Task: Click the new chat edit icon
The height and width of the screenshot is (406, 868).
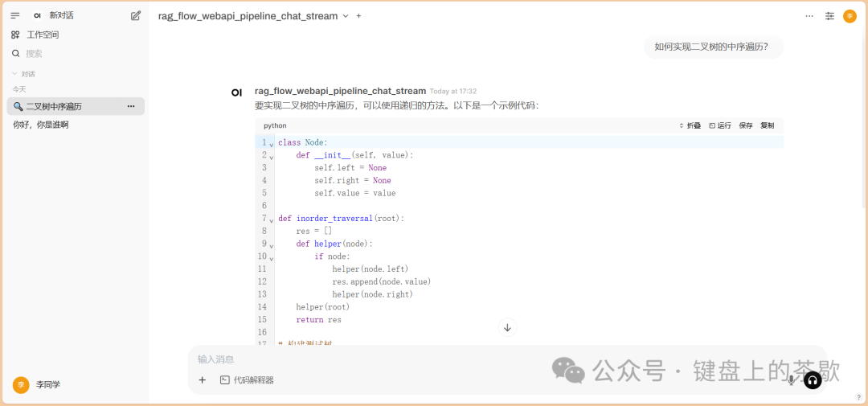Action: coord(136,15)
